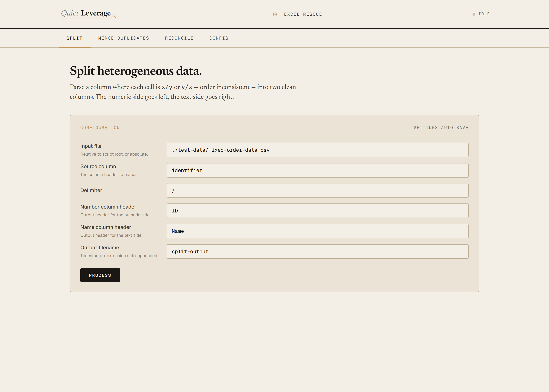The width and height of the screenshot is (549, 392).
Task: Click the Process button
Action: point(100,275)
